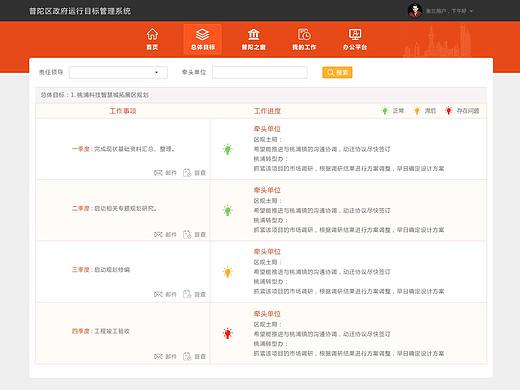Image resolution: width=520 pixels, height=390 pixels.
Task: Click 牵头单位 heading in 四季度 row
Action: (x=267, y=314)
